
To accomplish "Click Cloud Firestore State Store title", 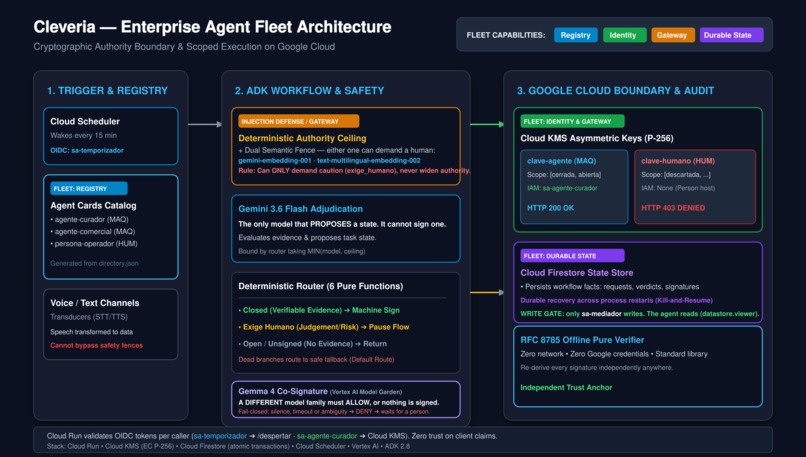I will (x=576, y=272).
